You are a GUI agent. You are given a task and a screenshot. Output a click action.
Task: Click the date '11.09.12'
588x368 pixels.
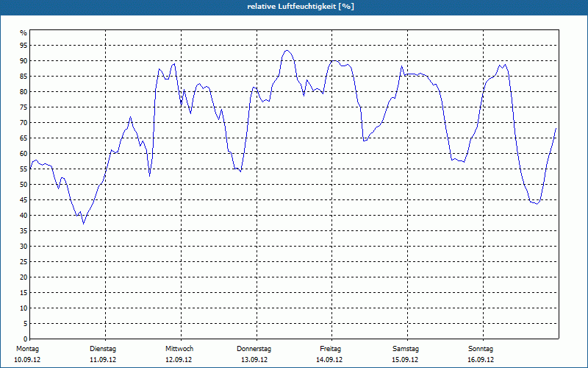click(103, 360)
